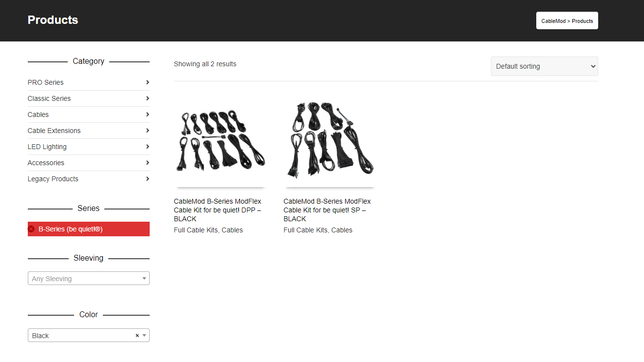Click the B-Series (be quiet!®) filter label
The image size is (644, 362).
coord(71,229)
